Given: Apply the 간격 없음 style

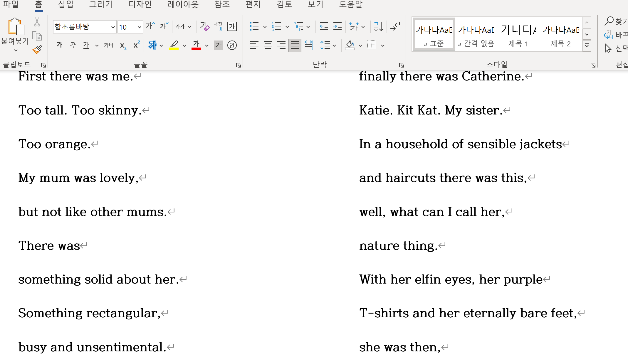Looking at the screenshot, I should [476, 35].
